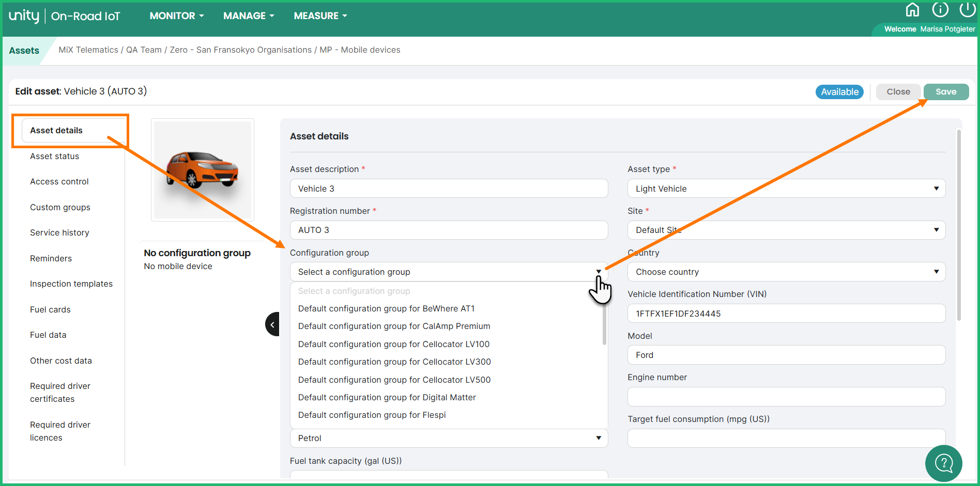Click Zero - San Fransokyo Organisations breadcrumb
This screenshot has height=486, width=980.
point(241,50)
